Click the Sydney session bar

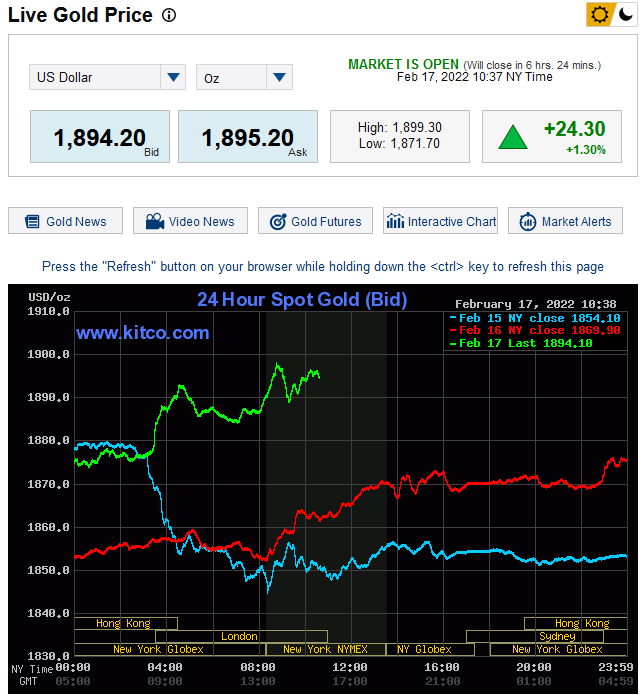click(x=535, y=636)
